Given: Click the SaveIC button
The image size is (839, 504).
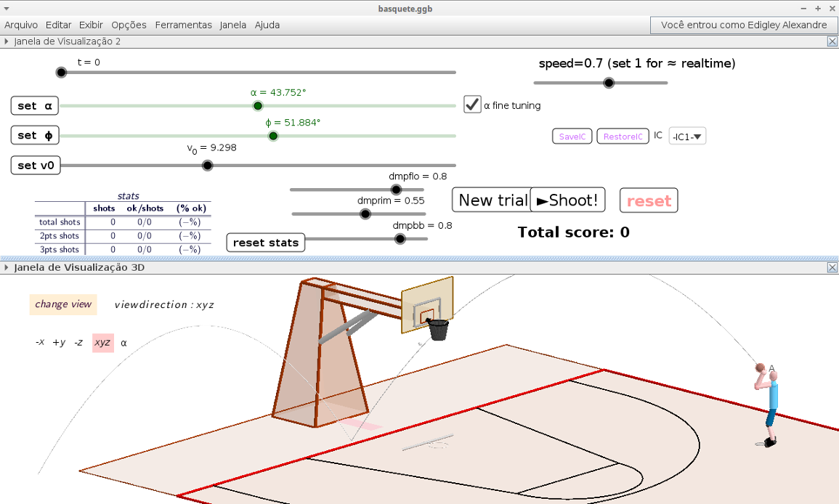Looking at the screenshot, I should (572, 137).
